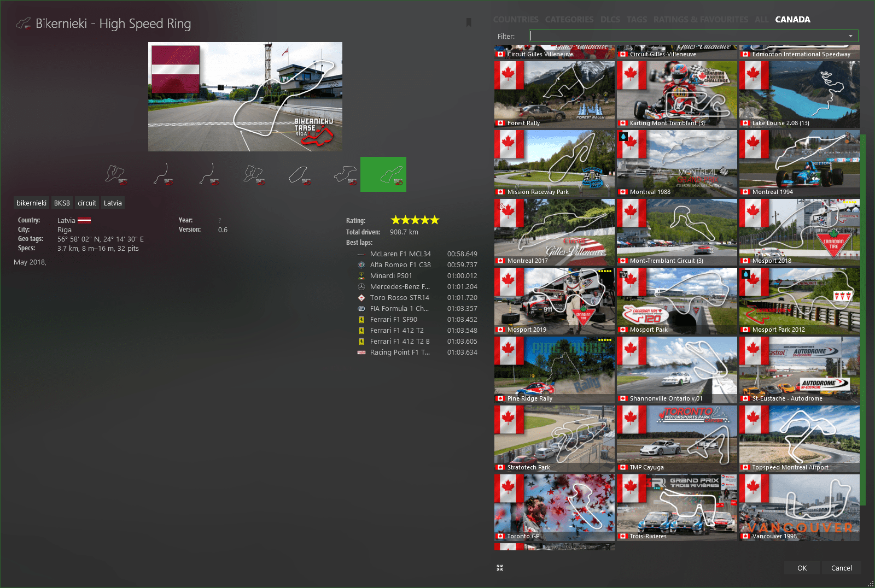This screenshot has width=875, height=588.
Task: Click the 'circuit' tag
Action: pos(87,203)
